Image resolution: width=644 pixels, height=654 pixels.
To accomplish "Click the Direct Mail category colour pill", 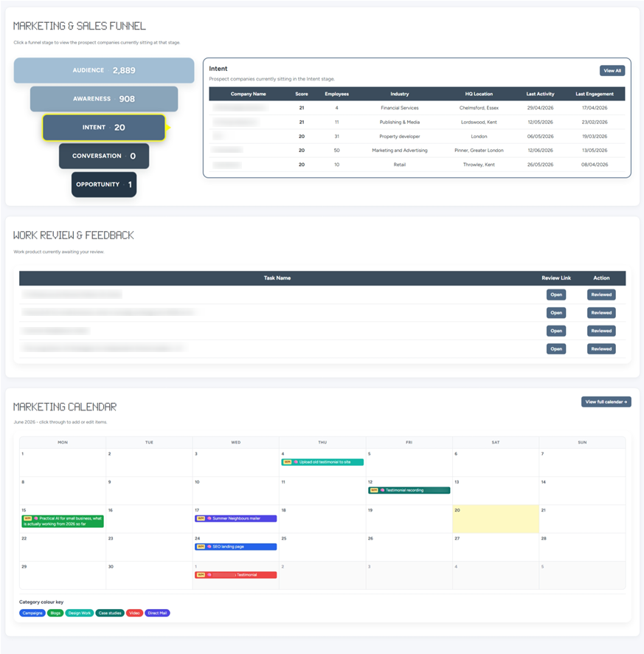I will (x=157, y=613).
